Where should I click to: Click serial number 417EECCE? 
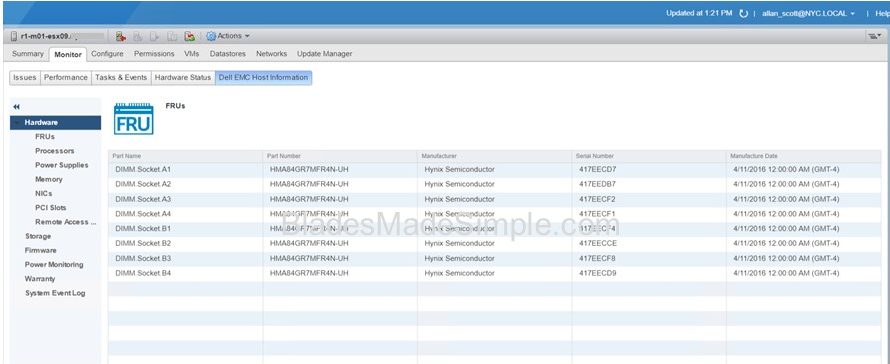point(598,244)
